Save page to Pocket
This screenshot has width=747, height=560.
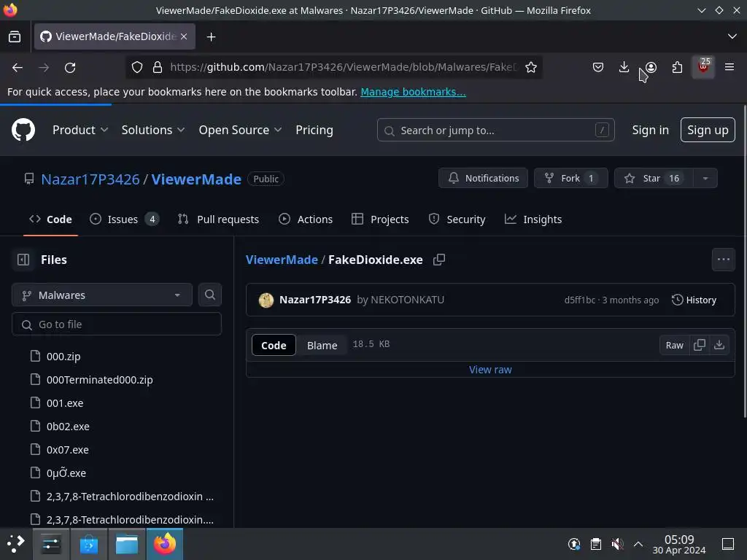(x=598, y=67)
